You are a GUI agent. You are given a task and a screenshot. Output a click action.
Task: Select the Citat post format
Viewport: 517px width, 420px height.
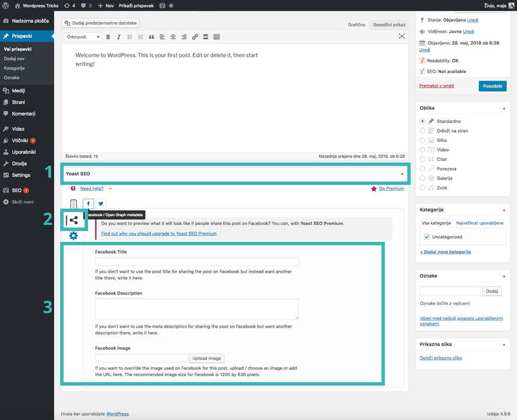tap(422, 160)
